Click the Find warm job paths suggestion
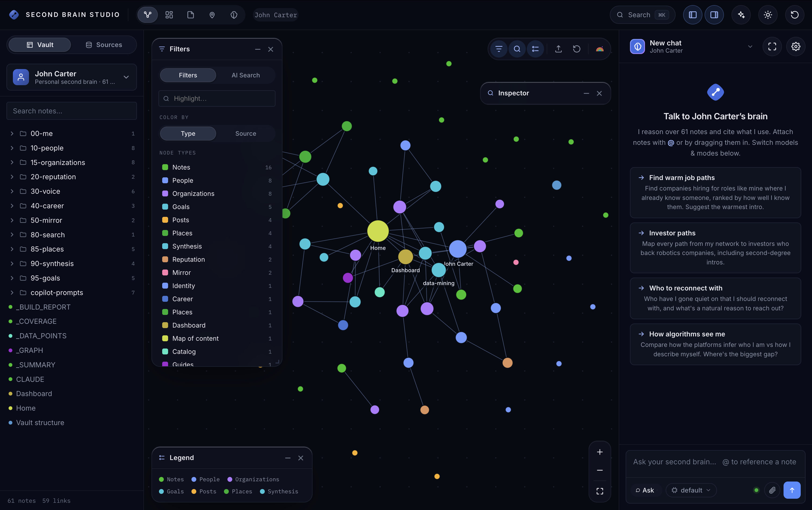 tap(715, 193)
